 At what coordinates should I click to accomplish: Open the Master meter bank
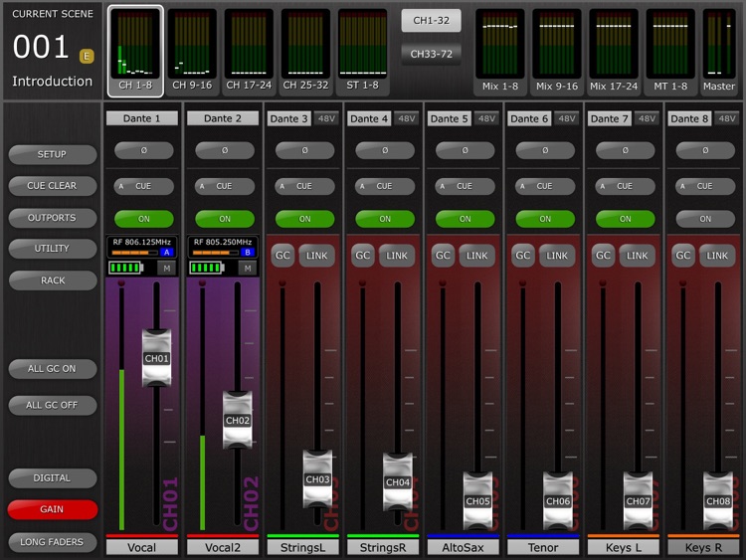click(x=719, y=51)
